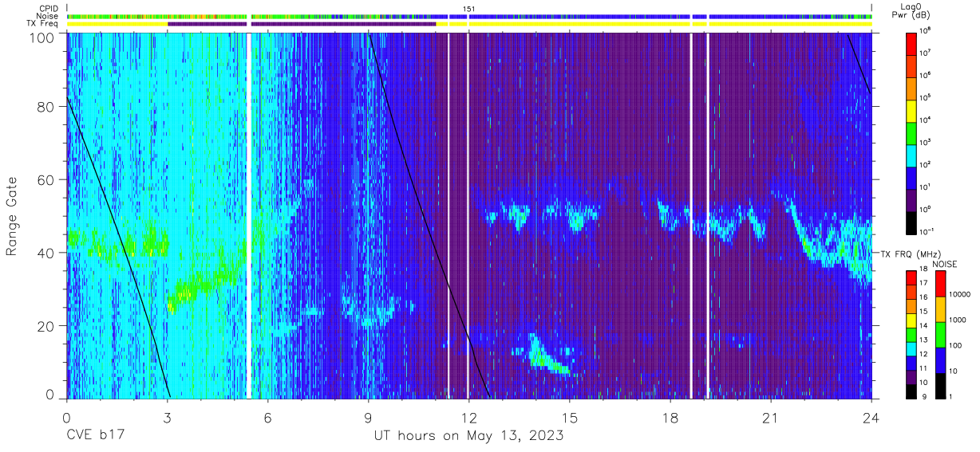
Task: Click the 24 tick on UT hours axis
Action: tap(871, 417)
